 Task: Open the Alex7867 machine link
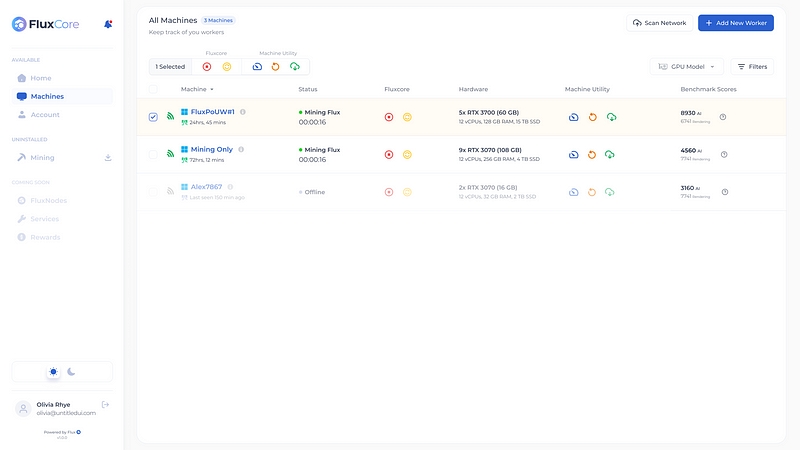[206, 187]
